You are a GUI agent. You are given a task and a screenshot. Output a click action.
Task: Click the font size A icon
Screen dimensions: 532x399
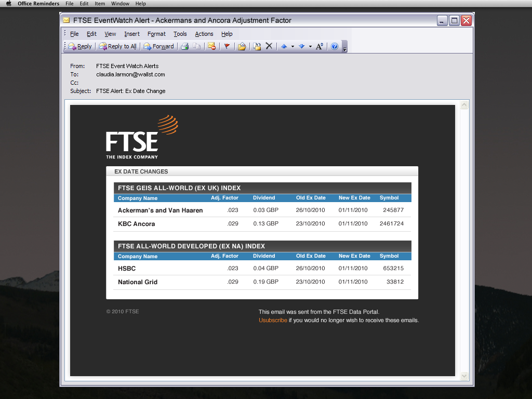point(320,46)
